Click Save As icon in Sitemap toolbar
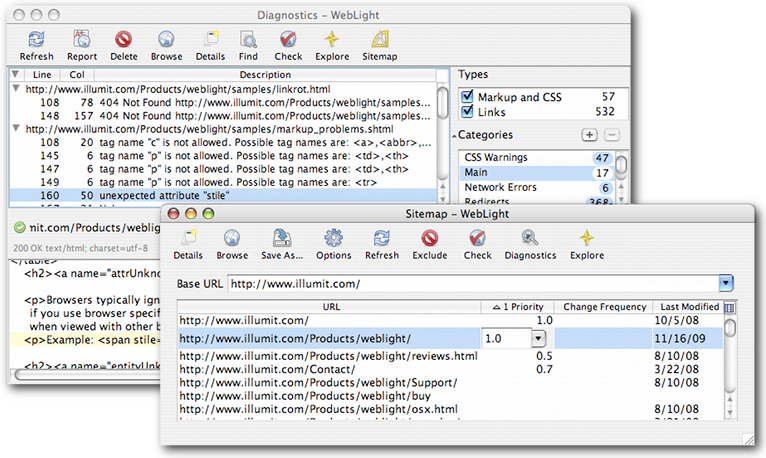This screenshot has height=458, width=766. pyautogui.click(x=282, y=238)
